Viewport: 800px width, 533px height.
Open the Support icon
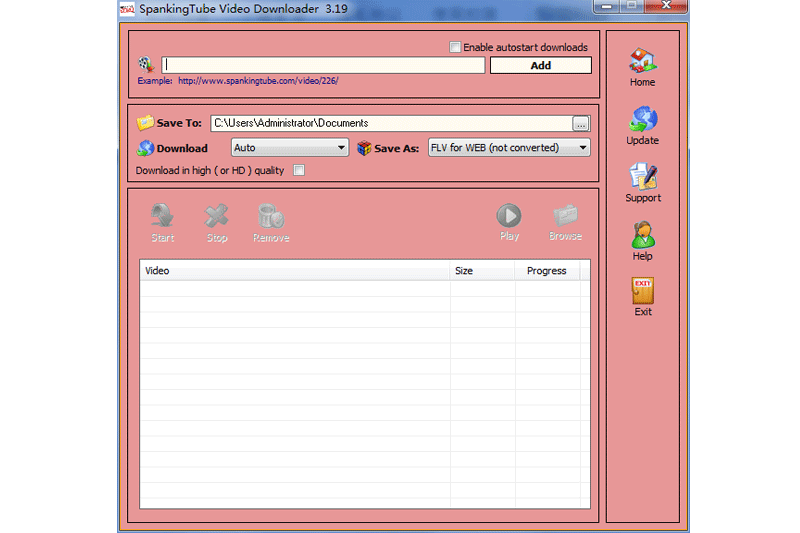point(643,176)
